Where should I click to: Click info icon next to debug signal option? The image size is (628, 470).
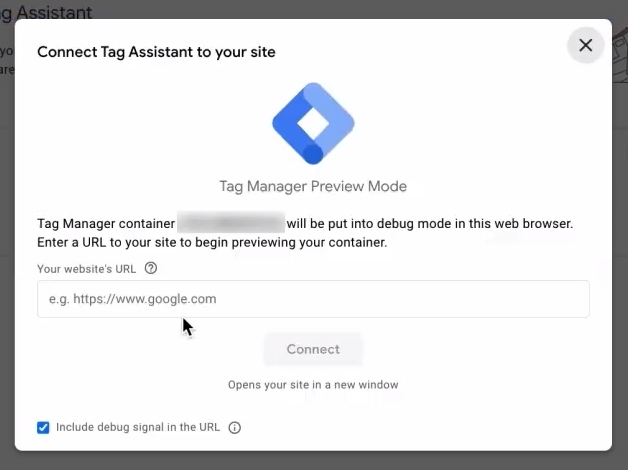[x=235, y=428]
